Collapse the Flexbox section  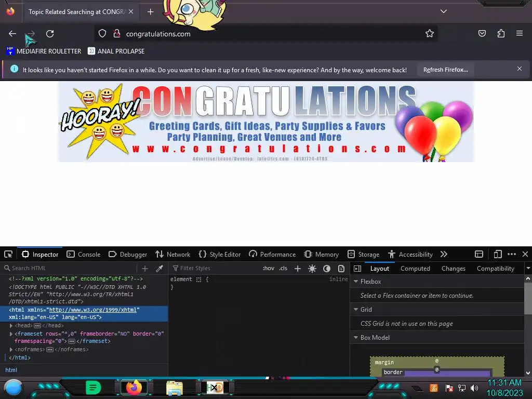(356, 282)
